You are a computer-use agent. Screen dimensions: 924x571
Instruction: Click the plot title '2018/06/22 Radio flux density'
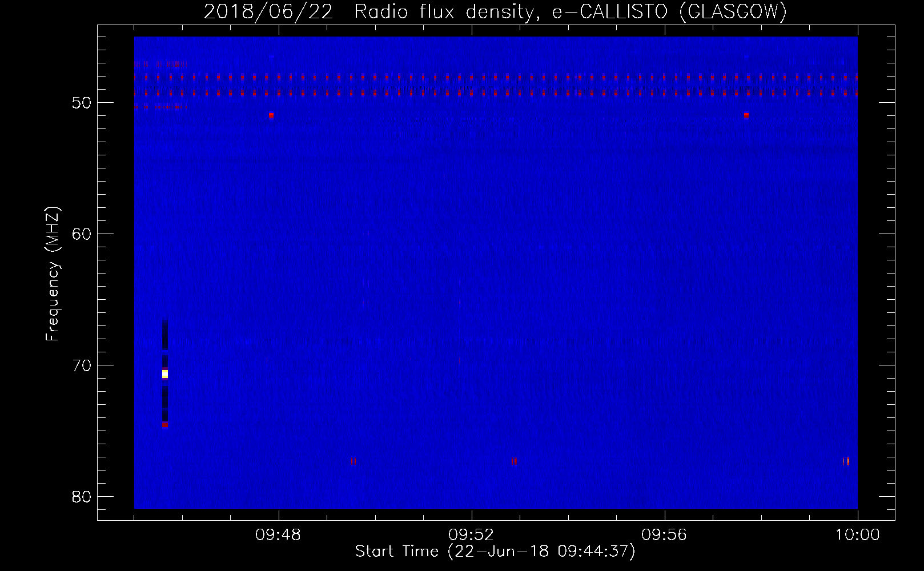click(x=495, y=11)
